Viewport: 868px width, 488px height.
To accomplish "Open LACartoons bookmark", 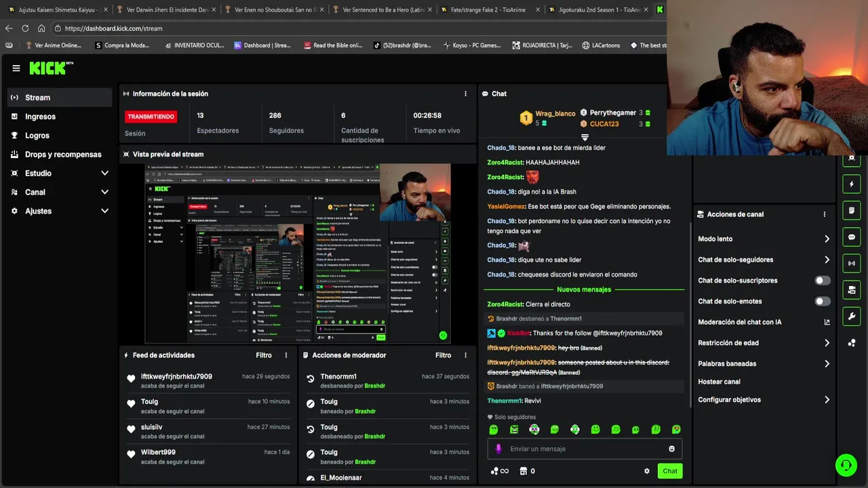I will pos(601,45).
